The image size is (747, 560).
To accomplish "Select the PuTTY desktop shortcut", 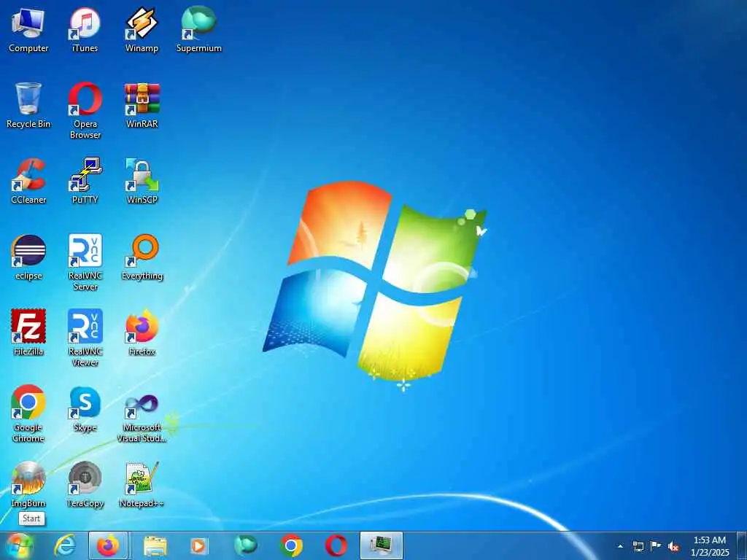I will click(x=85, y=182).
